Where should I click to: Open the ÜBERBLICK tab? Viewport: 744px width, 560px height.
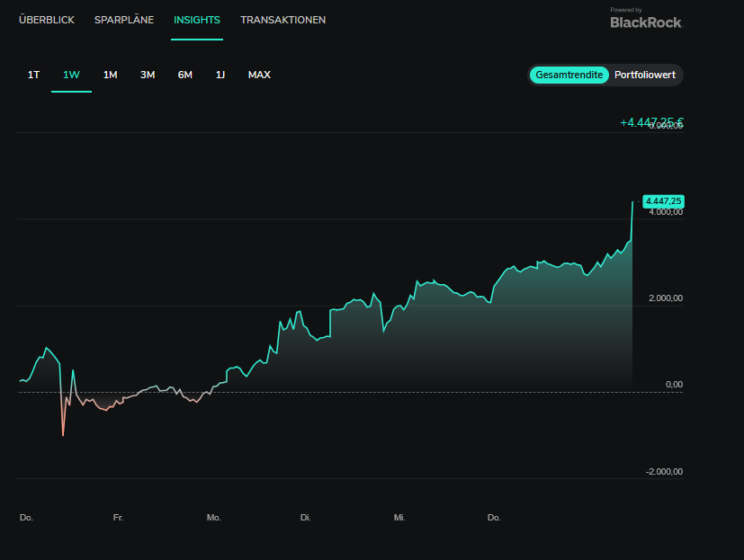(47, 20)
